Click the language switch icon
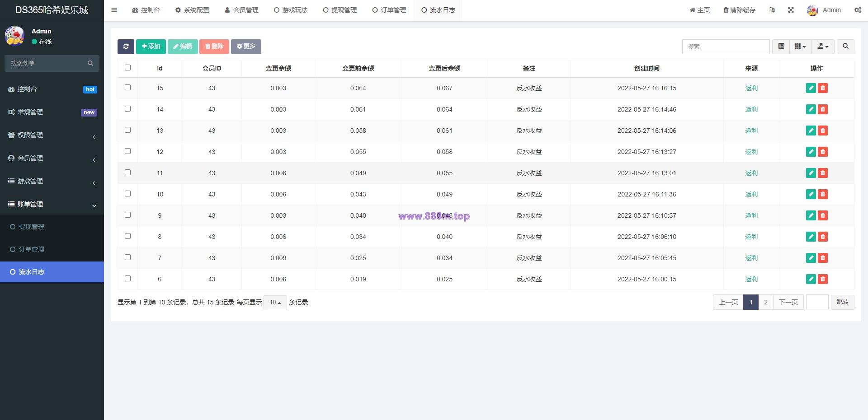 772,10
